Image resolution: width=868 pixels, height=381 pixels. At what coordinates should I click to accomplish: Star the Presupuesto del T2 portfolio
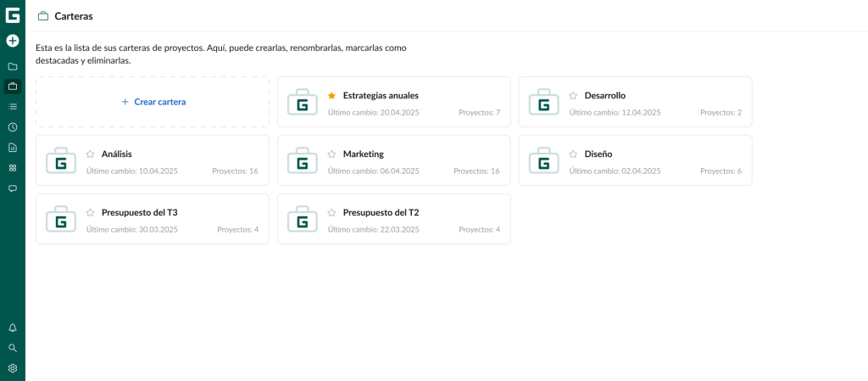click(x=331, y=212)
